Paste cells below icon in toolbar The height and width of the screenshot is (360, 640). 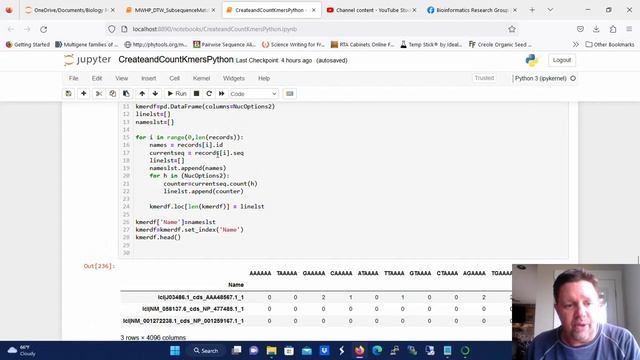[x=126, y=93]
